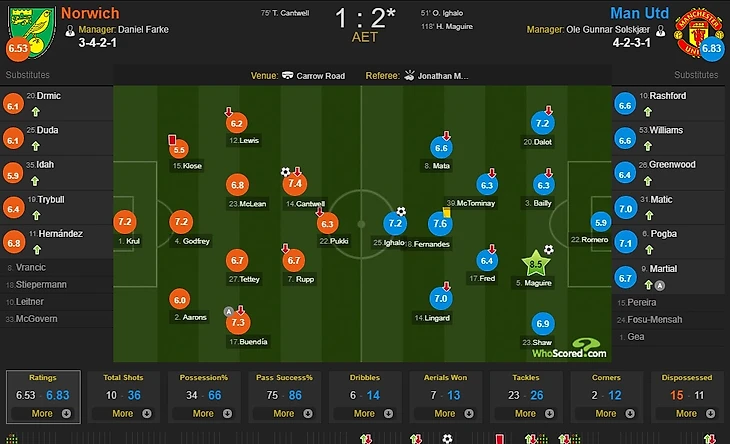This screenshot has width=730, height=444.
Task: Select the Ratings stat panel
Action: [40, 395]
